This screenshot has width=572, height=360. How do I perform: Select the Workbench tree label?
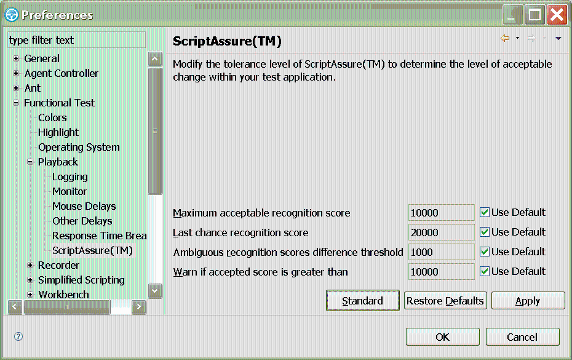(x=63, y=294)
